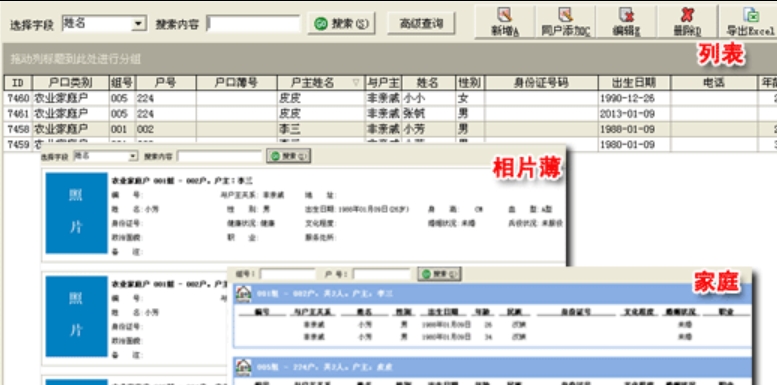Focus the 组号 input in 家庭 panel

[x=287, y=274]
